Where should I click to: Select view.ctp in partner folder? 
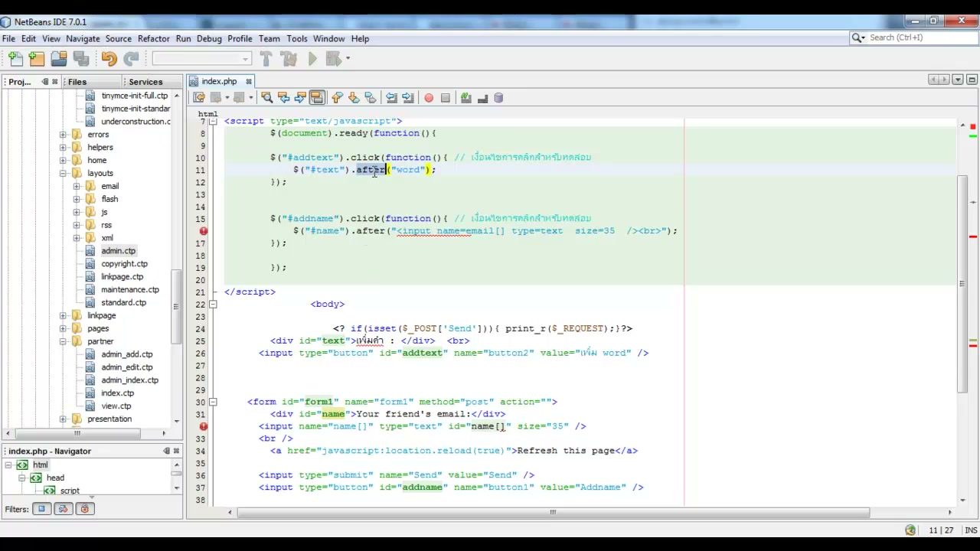point(116,406)
